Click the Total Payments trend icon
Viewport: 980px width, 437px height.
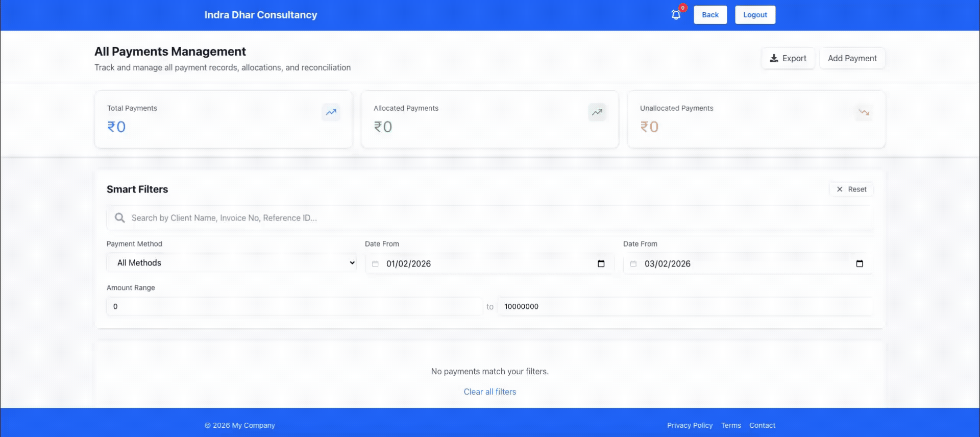coord(331,112)
